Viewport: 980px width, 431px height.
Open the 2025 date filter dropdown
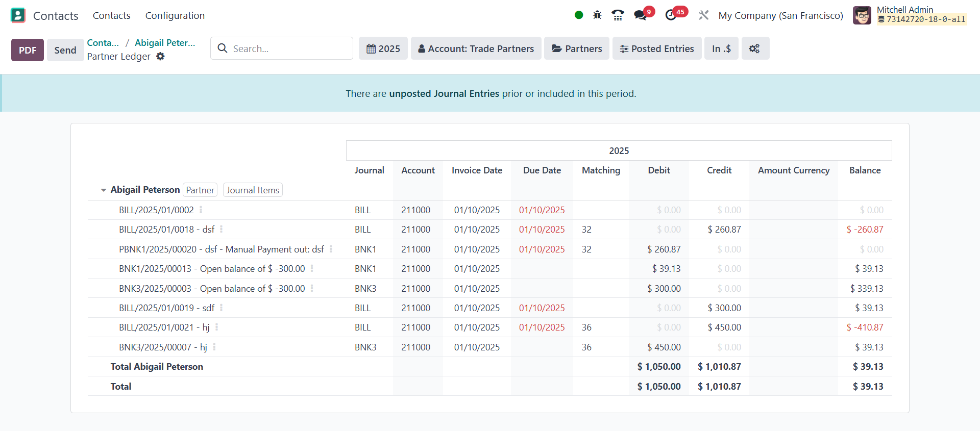click(383, 48)
